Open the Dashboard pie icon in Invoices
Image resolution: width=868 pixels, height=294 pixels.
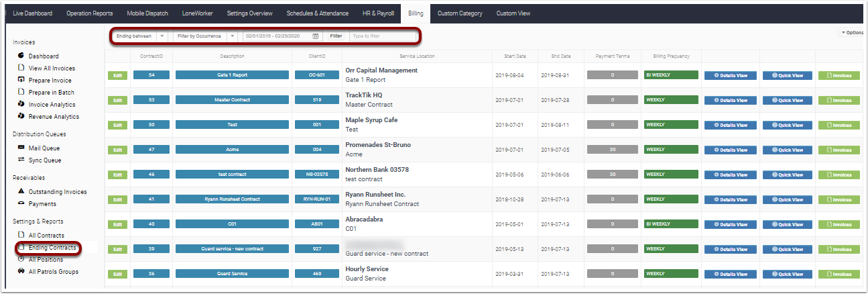(21, 56)
